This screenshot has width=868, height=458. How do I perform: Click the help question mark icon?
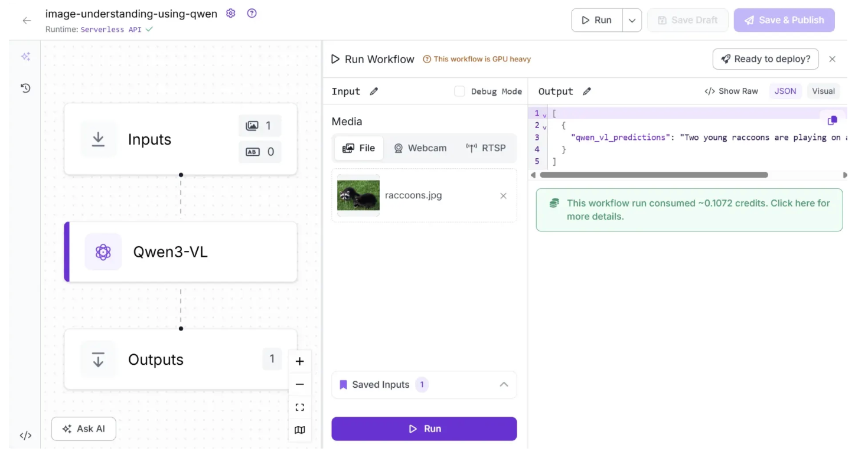(x=252, y=13)
